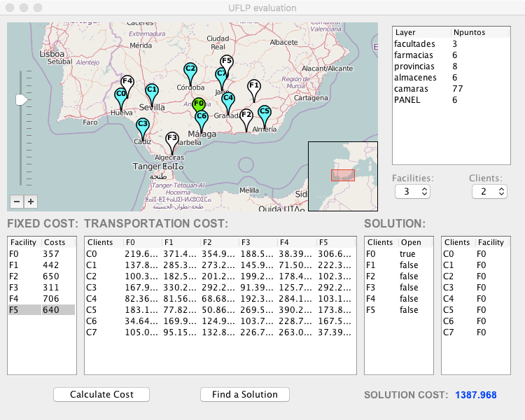525x420 pixels.
Task: Open the Facilities count dropdown
Action: (412, 191)
